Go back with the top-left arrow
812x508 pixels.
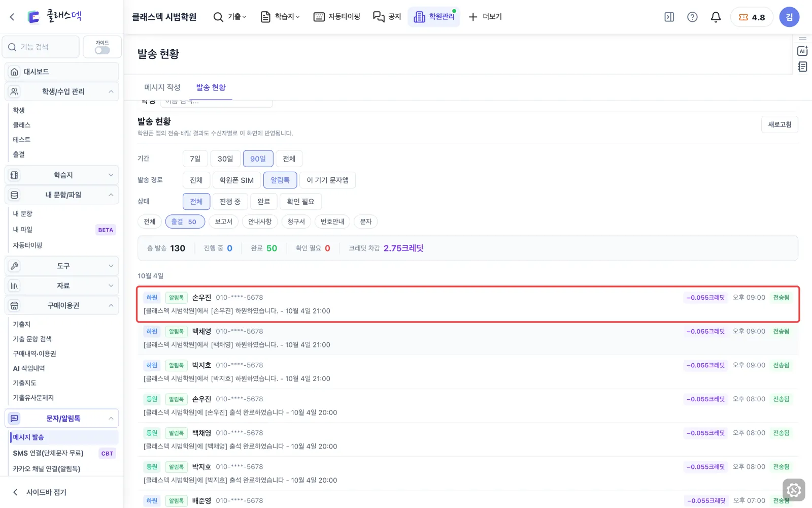(x=12, y=17)
